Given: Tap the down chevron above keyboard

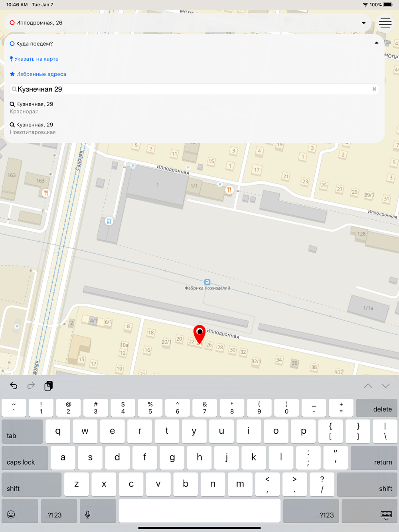Looking at the screenshot, I should coord(386,386).
